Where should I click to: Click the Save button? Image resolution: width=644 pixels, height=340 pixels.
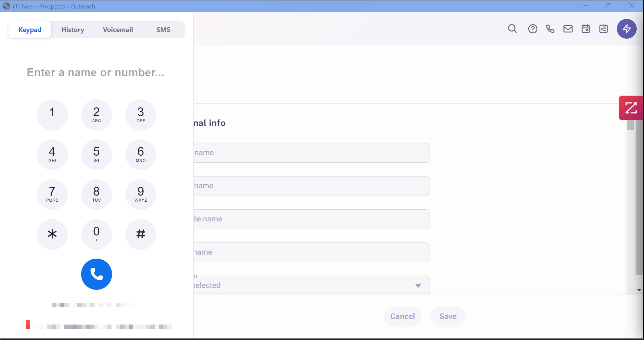pos(448,316)
